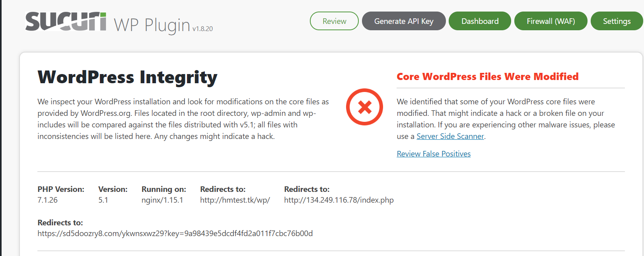
Task: Click Review False Positives link
Action: 434,154
